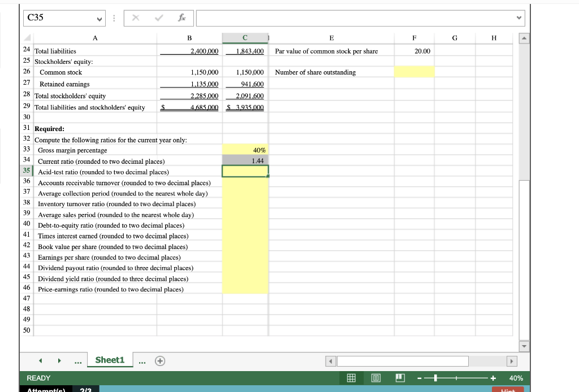Click the enter checkmark icon in formula bar
This screenshot has width=579, height=392.
pyautogui.click(x=158, y=18)
